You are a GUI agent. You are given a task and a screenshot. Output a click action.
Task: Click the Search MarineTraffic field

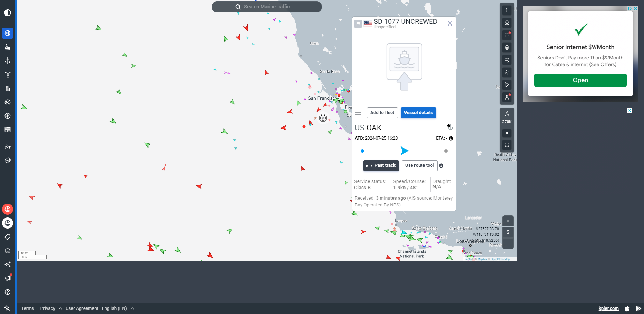pyautogui.click(x=267, y=7)
